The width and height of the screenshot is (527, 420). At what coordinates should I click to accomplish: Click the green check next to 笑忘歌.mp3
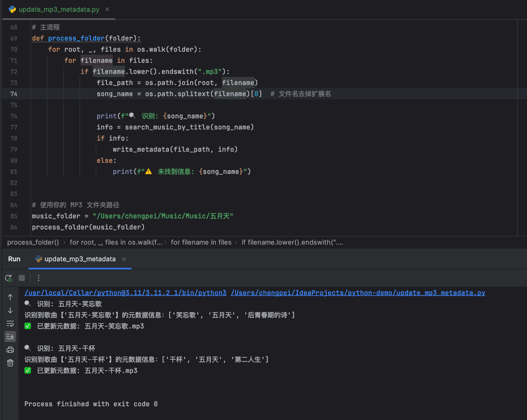27,326
